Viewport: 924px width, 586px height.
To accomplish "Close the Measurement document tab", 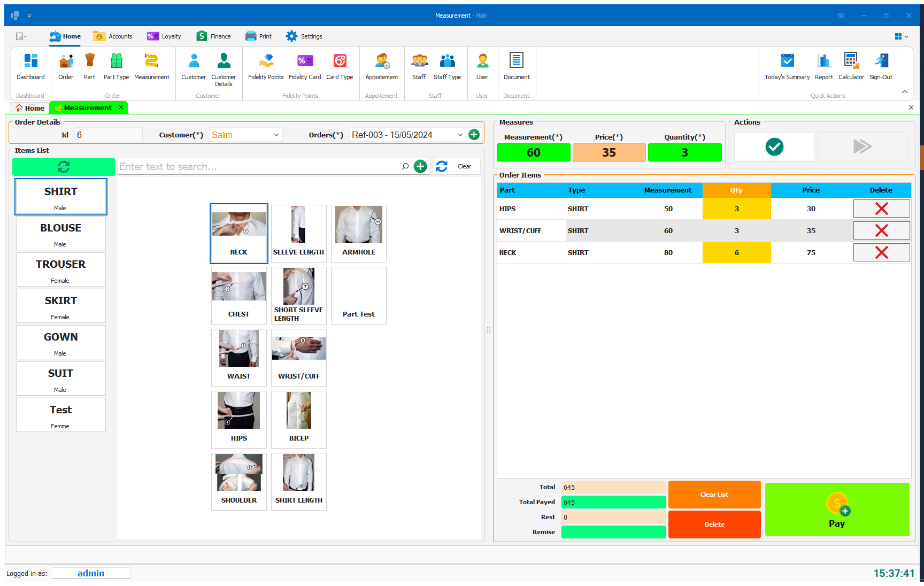I will [x=121, y=107].
